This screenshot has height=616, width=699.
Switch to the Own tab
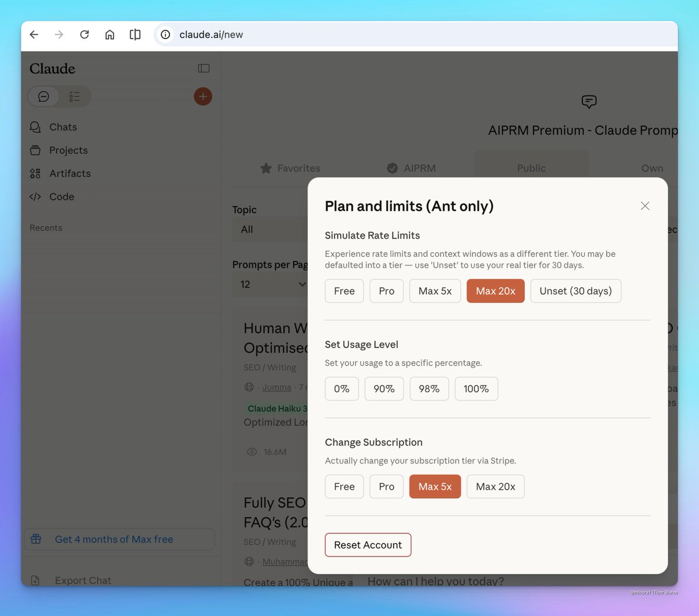[x=652, y=168]
